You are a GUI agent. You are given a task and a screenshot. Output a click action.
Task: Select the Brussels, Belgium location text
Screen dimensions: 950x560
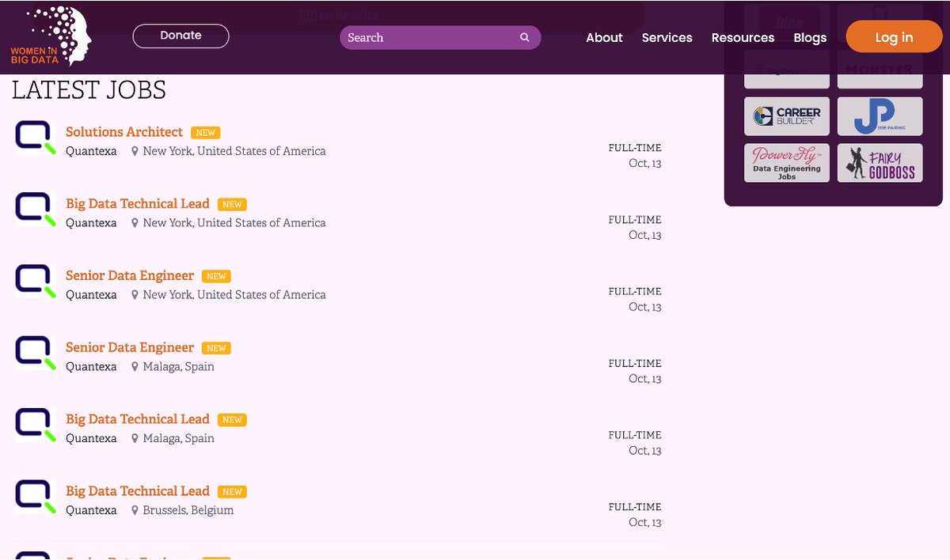[x=188, y=510]
